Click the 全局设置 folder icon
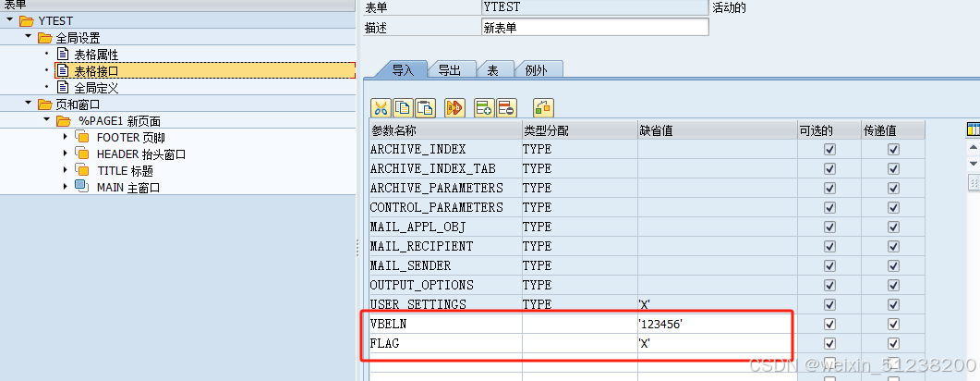Viewport: 980px width, 381px height. 44,38
